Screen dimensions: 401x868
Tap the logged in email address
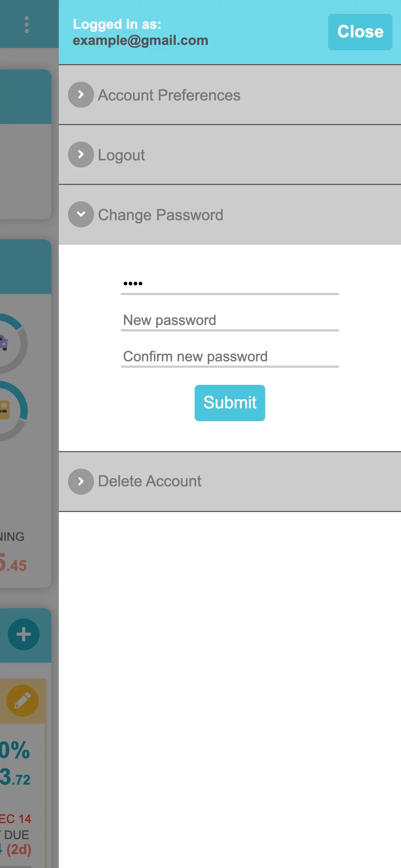pyautogui.click(x=140, y=41)
